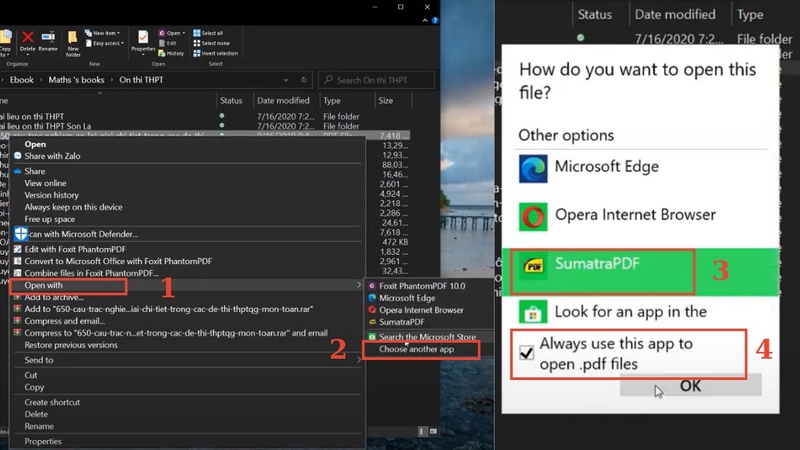Select Foxit PhantomPDF 10.0 in submenu
The image size is (800, 450).
coord(422,286)
